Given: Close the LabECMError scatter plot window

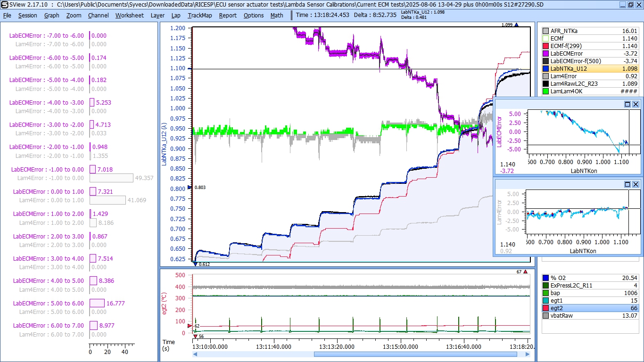Looking at the screenshot, I should (x=636, y=104).
